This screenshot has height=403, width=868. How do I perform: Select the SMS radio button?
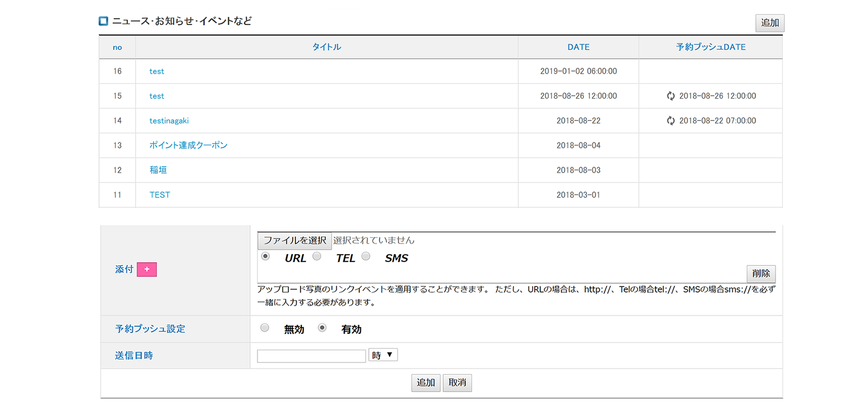[x=366, y=256]
